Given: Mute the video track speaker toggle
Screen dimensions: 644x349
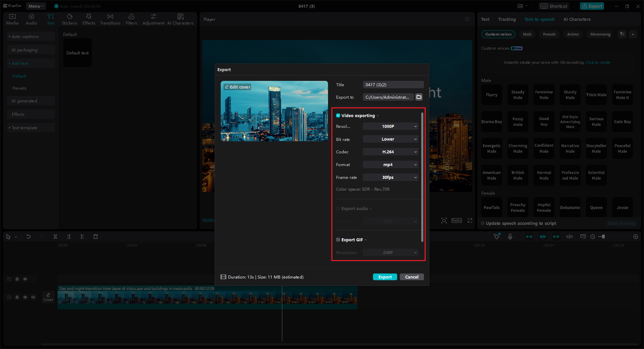Looking at the screenshot, I should pyautogui.click(x=33, y=297).
